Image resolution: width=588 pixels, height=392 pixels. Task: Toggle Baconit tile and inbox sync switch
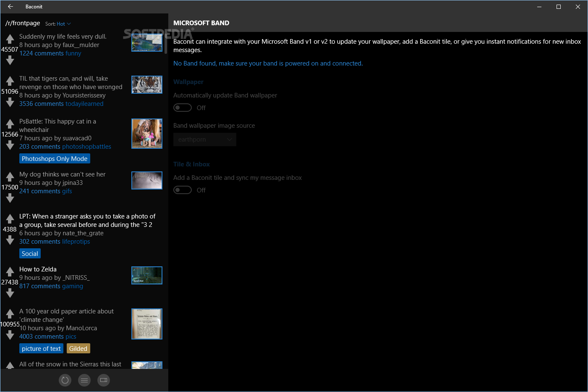point(183,190)
